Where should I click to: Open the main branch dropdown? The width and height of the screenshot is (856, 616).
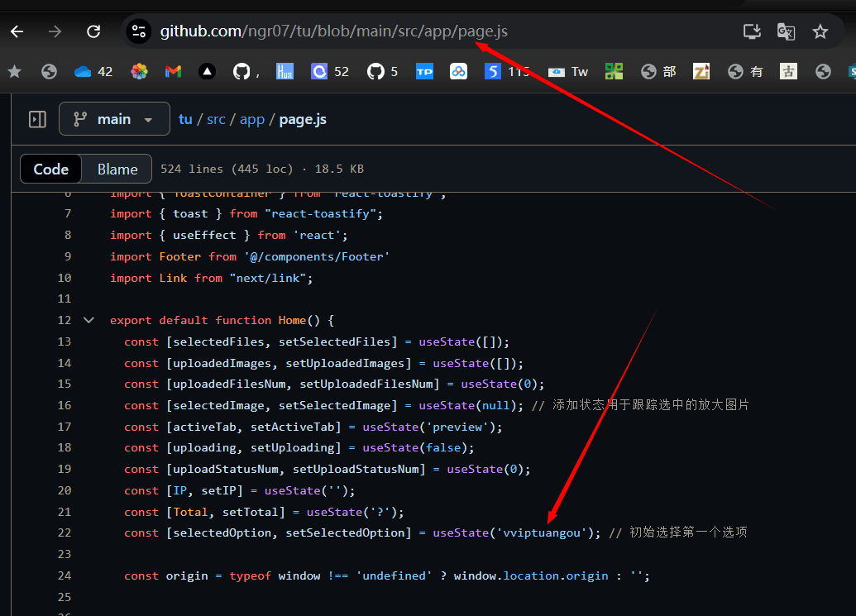point(114,119)
